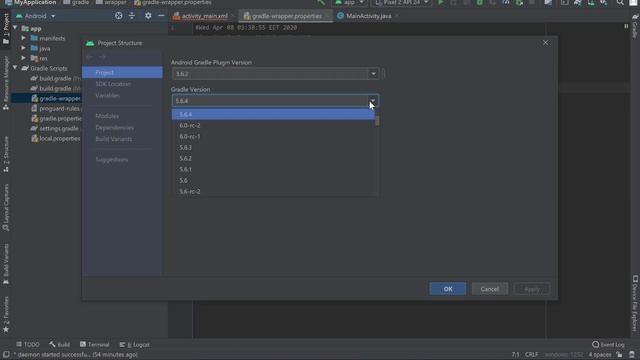Select Gradle version 5.6-rc-2
This screenshot has height=360, width=640.
[x=273, y=191]
